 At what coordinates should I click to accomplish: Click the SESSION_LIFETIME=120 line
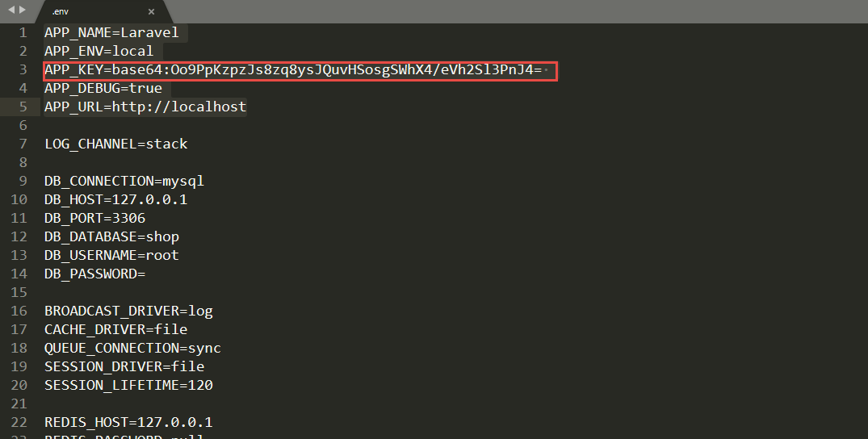pyautogui.click(x=128, y=385)
